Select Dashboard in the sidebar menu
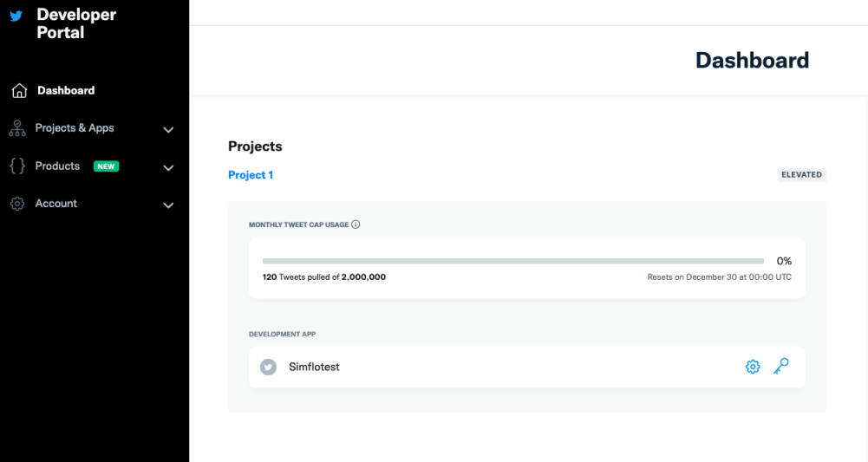 pos(66,91)
